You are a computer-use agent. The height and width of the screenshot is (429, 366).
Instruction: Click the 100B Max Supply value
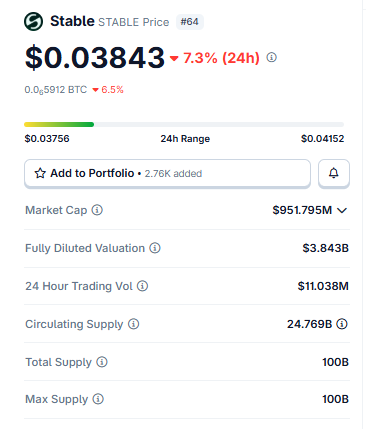point(335,399)
